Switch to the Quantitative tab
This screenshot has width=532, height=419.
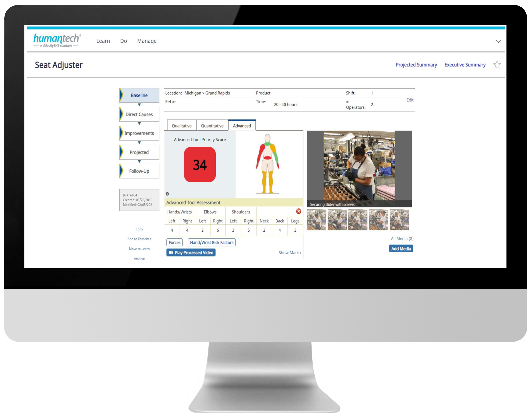(212, 126)
